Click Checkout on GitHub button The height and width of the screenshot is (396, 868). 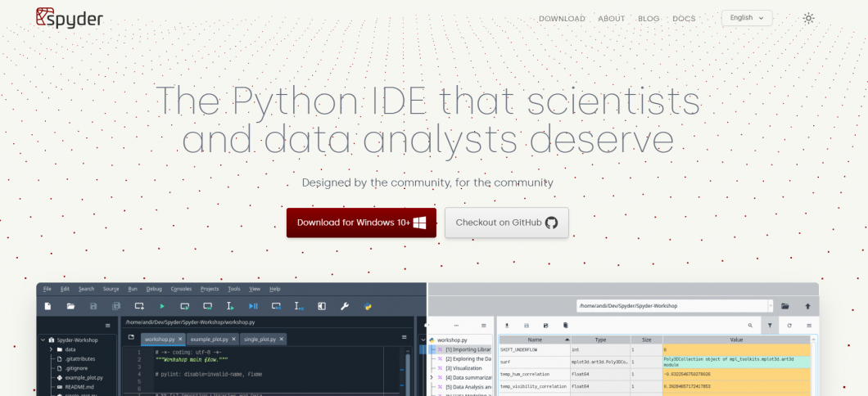(x=507, y=223)
